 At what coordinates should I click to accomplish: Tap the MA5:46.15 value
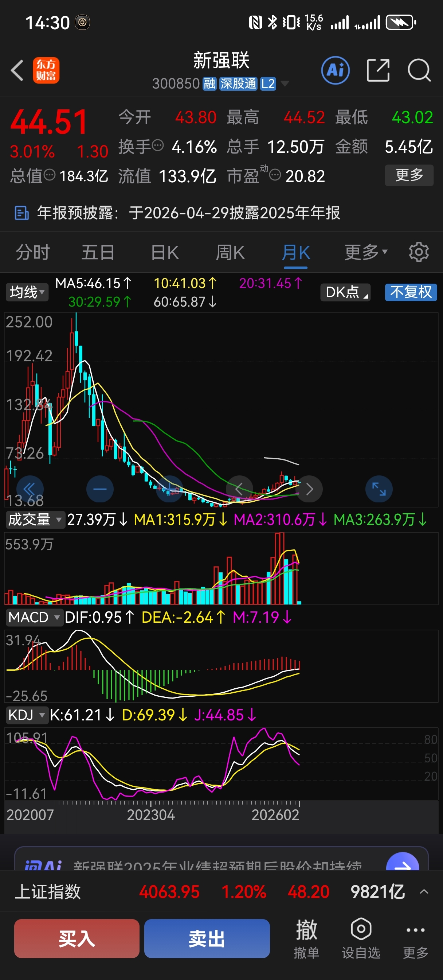[94, 283]
